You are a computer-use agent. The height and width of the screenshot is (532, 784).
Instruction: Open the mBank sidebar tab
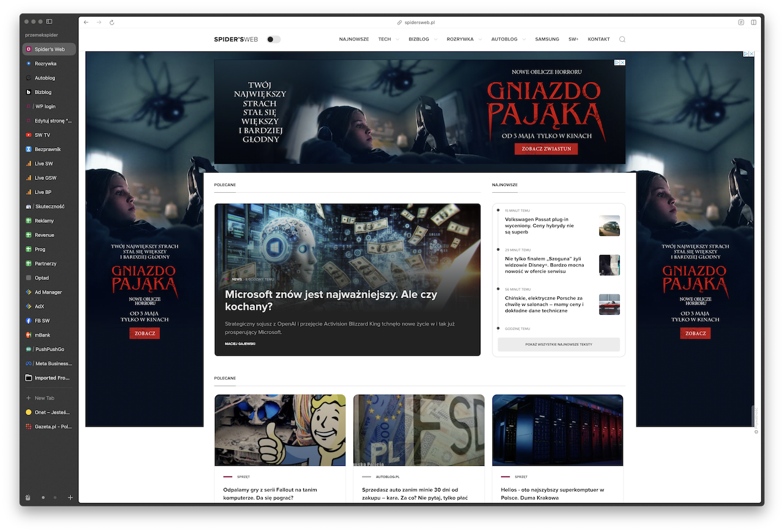point(49,335)
